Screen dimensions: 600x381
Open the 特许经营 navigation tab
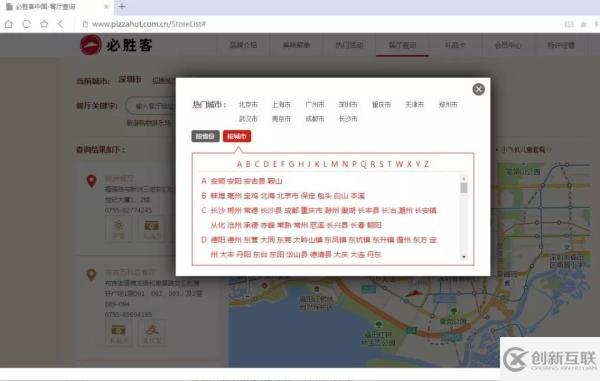coord(561,45)
